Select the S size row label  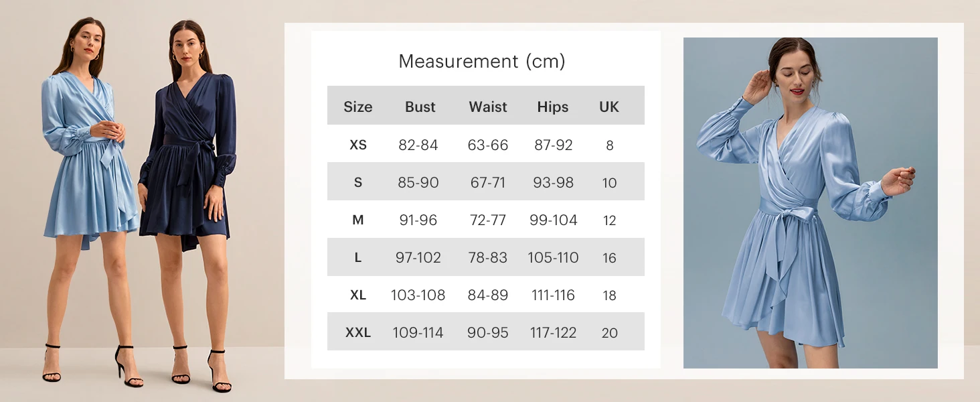[358, 182]
